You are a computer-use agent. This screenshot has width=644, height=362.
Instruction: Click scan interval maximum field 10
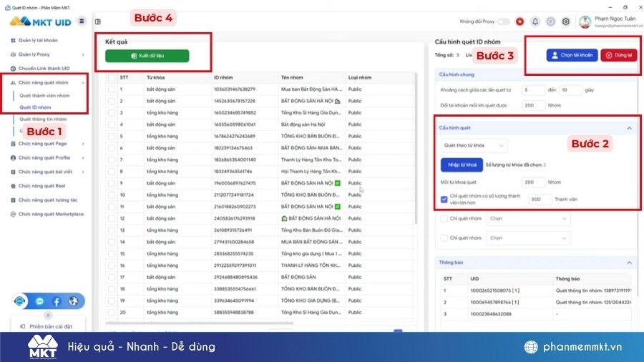pos(570,90)
